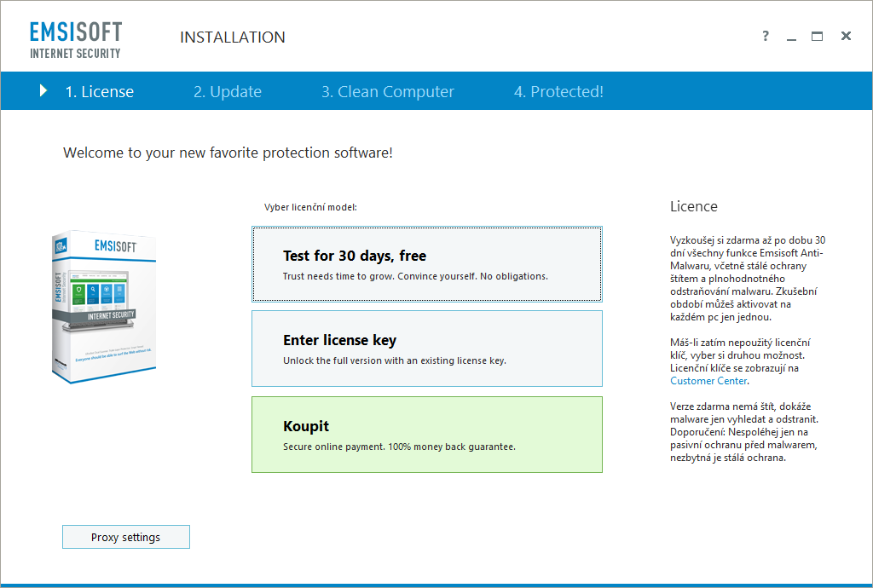
Task: Maximize the installer window
Action: (818, 37)
